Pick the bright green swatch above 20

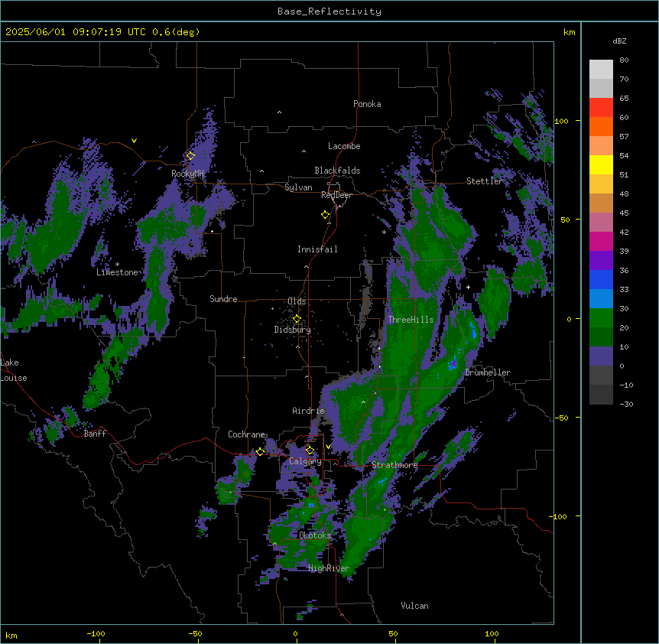pos(601,318)
